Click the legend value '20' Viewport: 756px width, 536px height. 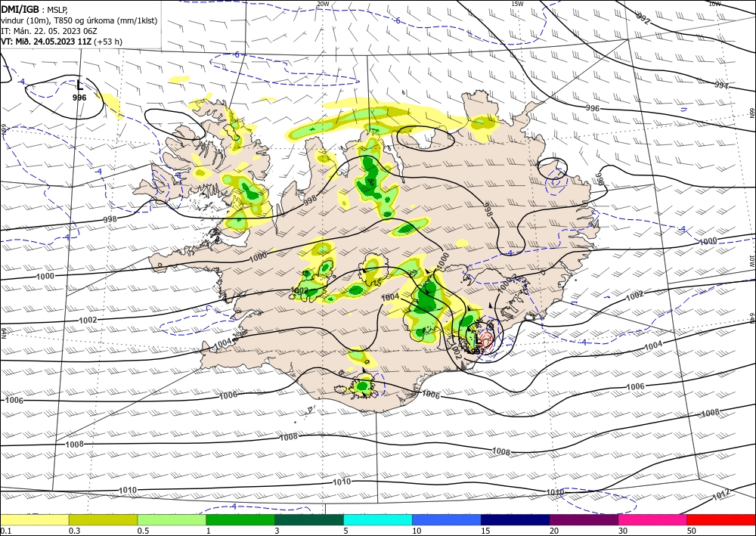(554, 531)
